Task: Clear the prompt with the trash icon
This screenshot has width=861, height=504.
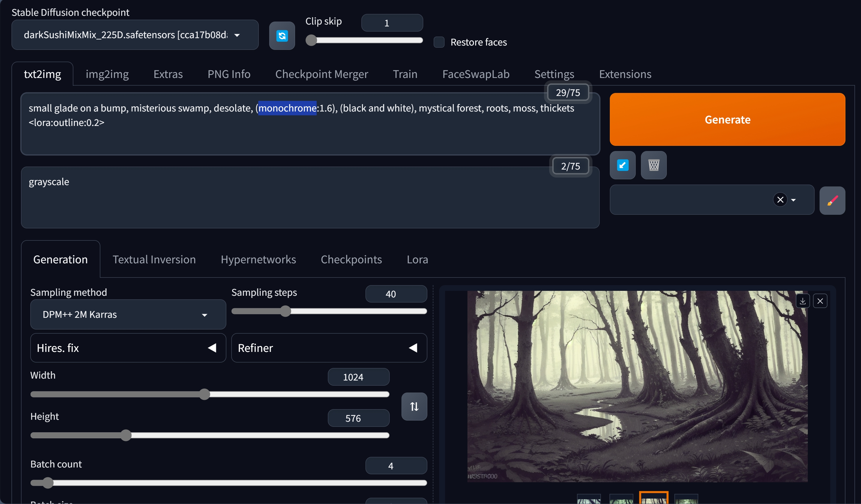Action: (x=654, y=165)
